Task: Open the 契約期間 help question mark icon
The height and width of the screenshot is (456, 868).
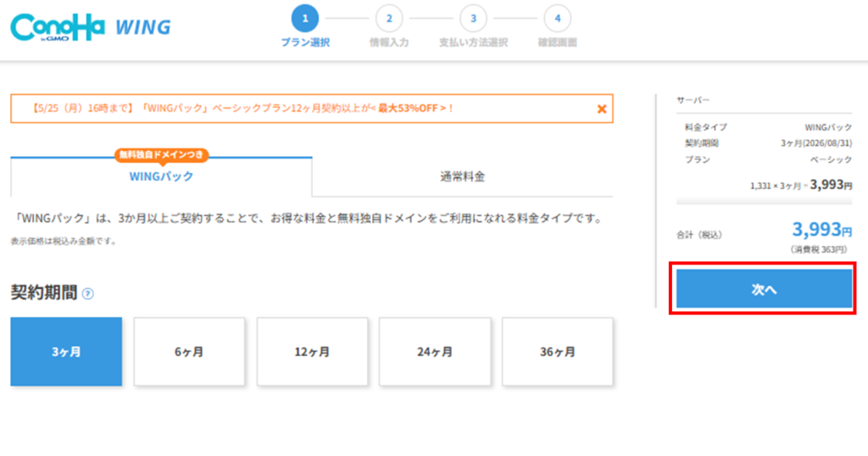Action: point(87,293)
